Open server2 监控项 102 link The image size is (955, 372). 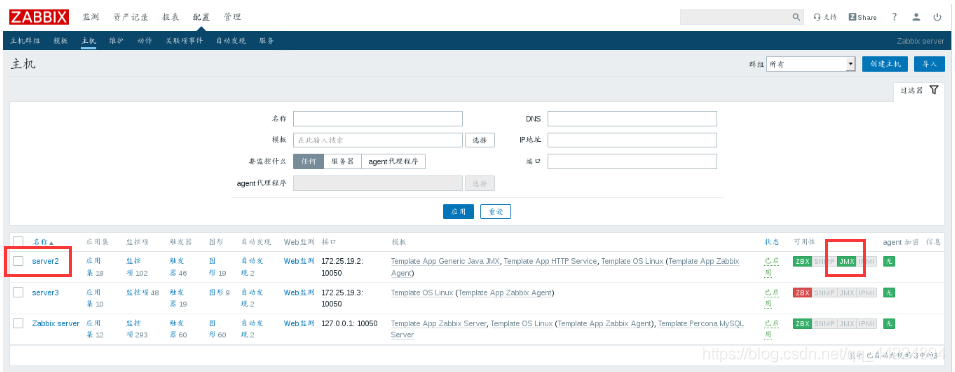coord(138,267)
